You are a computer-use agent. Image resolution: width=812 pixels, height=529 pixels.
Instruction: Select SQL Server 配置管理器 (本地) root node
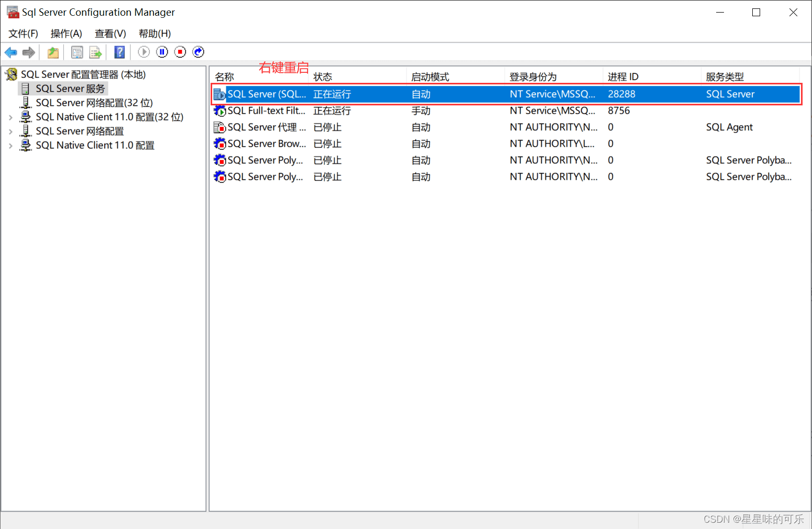click(83, 74)
